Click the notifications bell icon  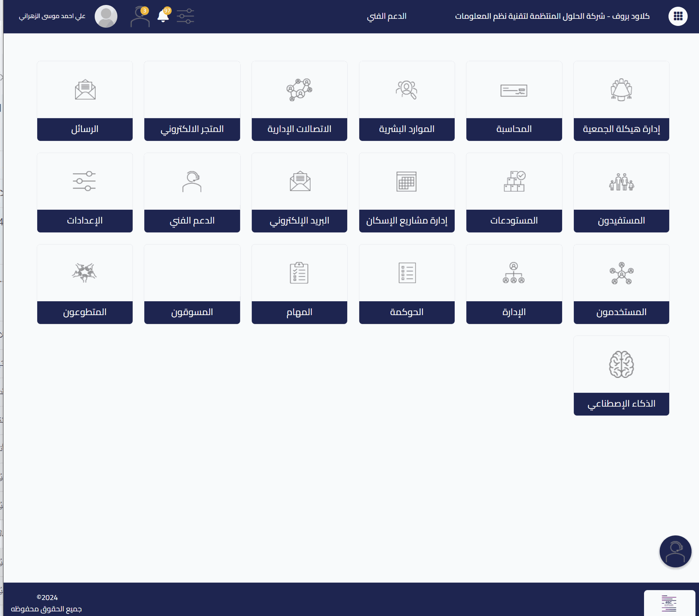(163, 16)
